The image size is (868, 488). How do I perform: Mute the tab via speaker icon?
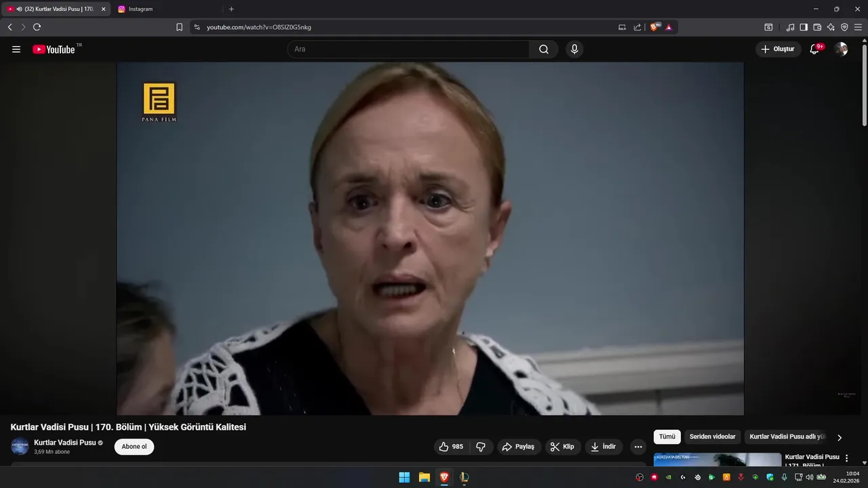point(19,9)
